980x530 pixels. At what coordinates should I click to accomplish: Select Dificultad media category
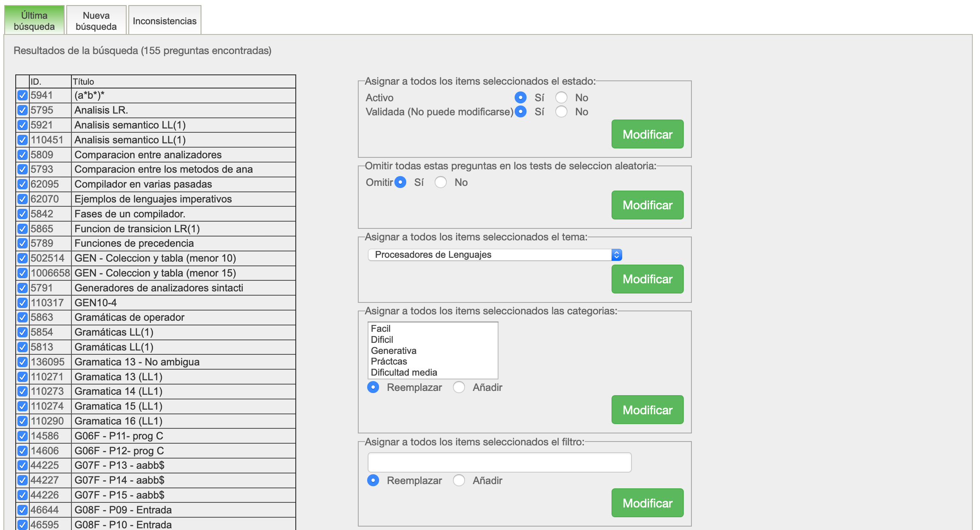(x=404, y=373)
